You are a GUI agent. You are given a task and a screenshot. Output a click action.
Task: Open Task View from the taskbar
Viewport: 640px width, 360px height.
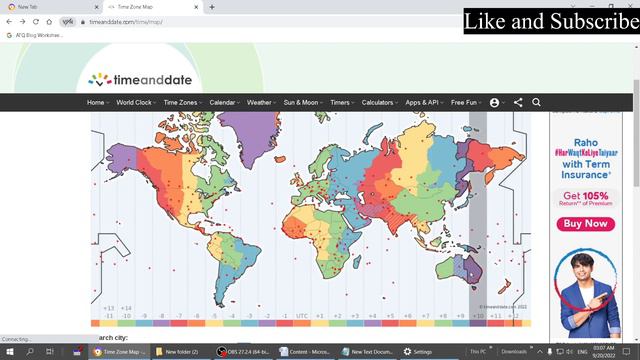pos(50,351)
